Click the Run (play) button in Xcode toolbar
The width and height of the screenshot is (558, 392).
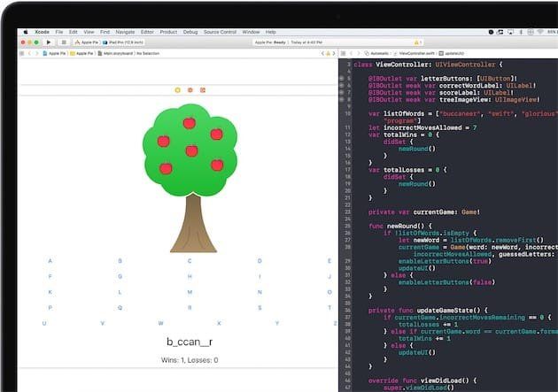pyautogui.click(x=48, y=42)
